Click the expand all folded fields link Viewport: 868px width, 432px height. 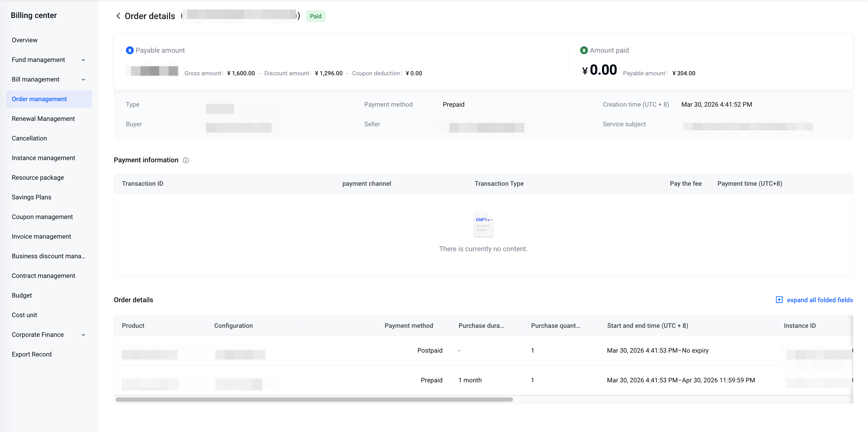point(819,300)
